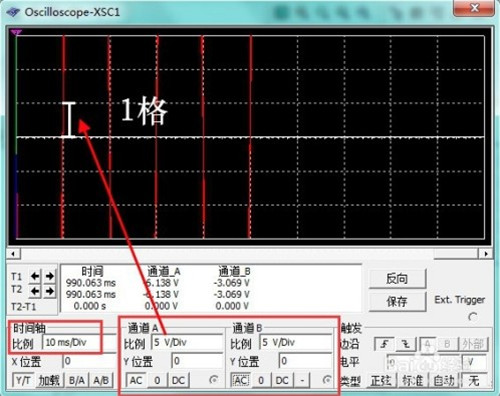Image resolution: width=500 pixels, height=396 pixels.
Task: Click the horizontal scrollbar thumb
Action: (456, 254)
